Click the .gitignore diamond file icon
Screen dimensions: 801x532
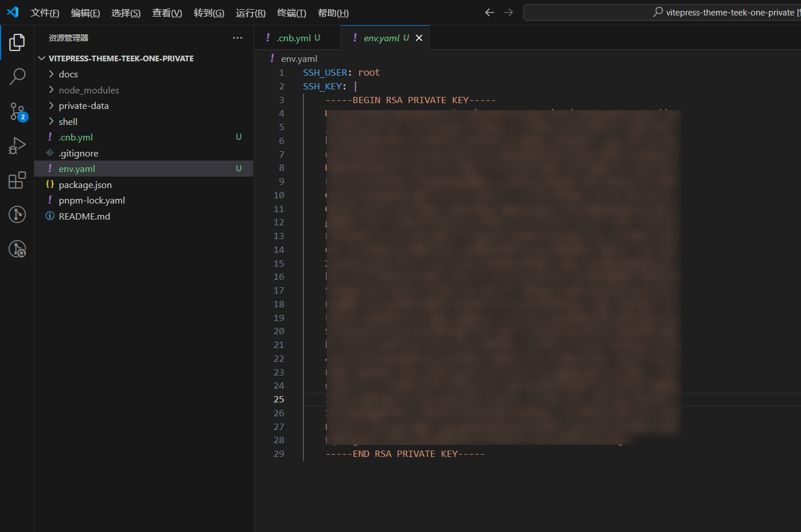50,153
